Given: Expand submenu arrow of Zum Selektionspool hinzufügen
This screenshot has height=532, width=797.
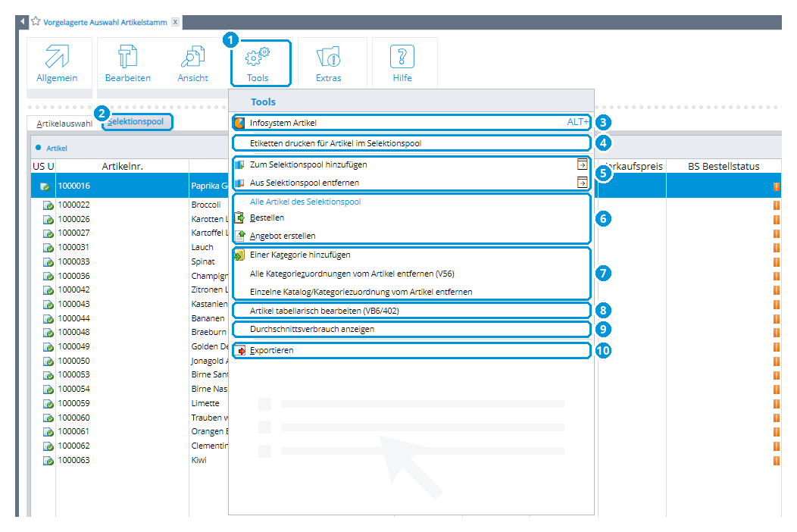Looking at the screenshot, I should click(x=583, y=164).
